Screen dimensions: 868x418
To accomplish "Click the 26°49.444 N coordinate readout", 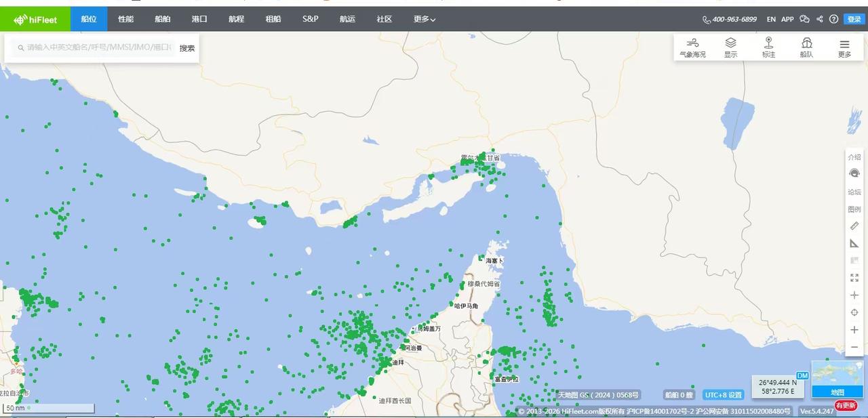I will pyautogui.click(x=777, y=383).
